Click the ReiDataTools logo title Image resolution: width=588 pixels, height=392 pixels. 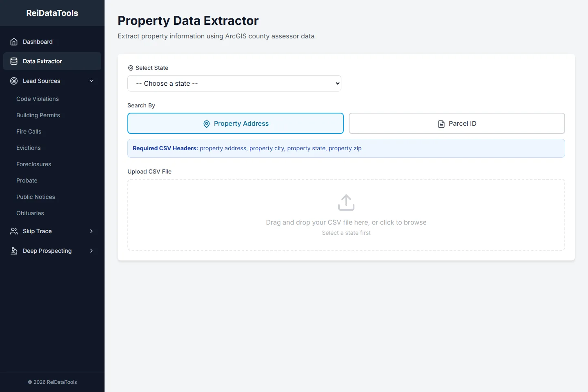[52, 13]
